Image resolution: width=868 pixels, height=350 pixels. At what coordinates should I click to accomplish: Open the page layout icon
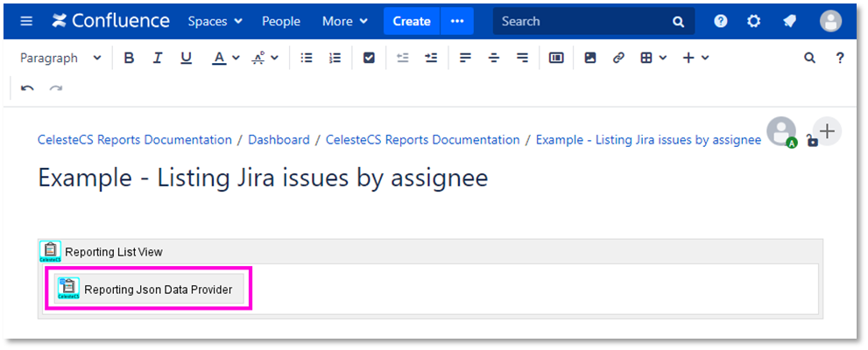tap(556, 58)
